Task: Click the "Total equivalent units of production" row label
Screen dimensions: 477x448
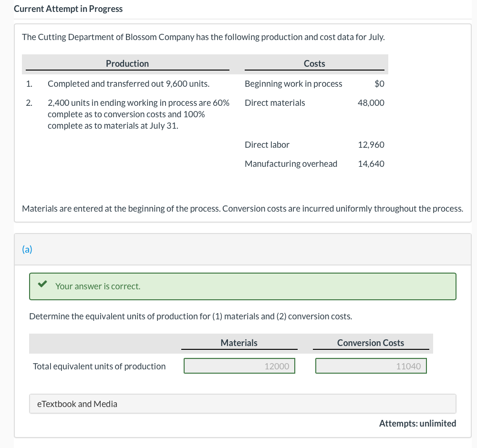Action: tap(99, 366)
